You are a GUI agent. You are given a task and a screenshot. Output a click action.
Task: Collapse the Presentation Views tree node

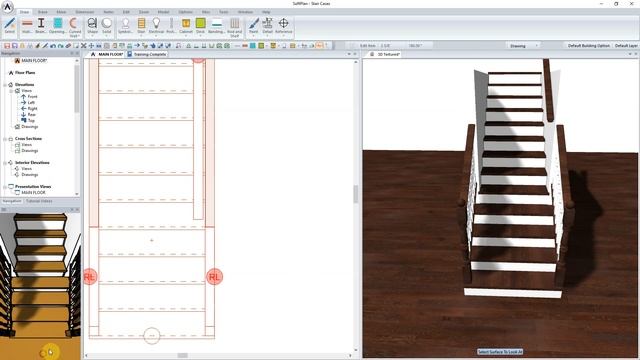pos(5,187)
